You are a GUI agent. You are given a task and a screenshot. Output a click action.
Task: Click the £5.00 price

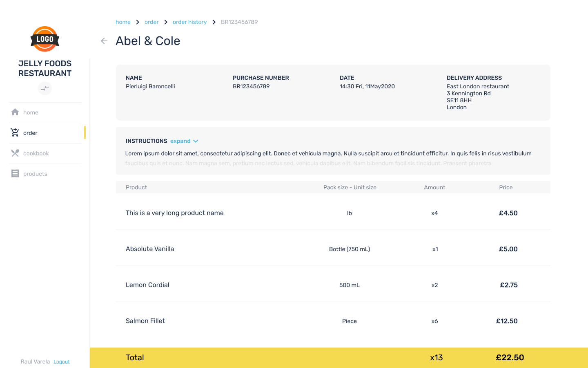click(508, 249)
